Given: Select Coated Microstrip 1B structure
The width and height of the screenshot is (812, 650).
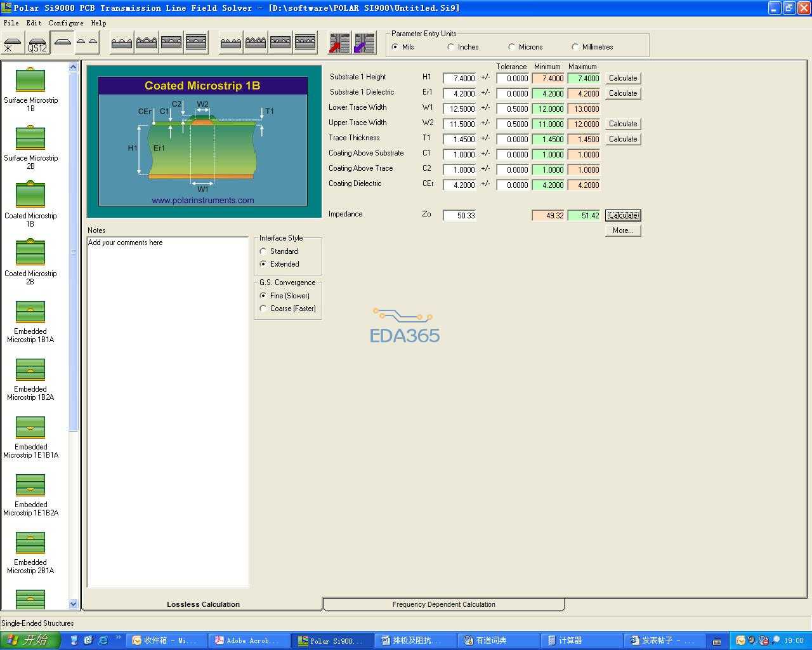Looking at the screenshot, I should point(30,204).
